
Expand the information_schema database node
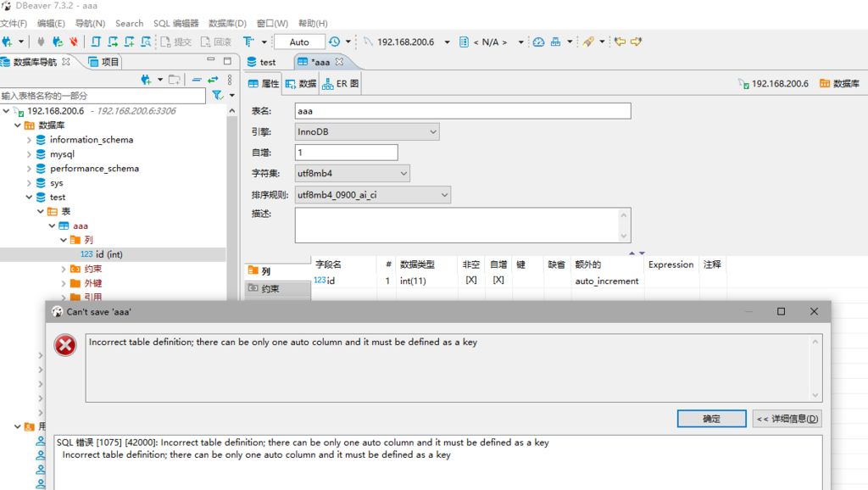(x=29, y=140)
